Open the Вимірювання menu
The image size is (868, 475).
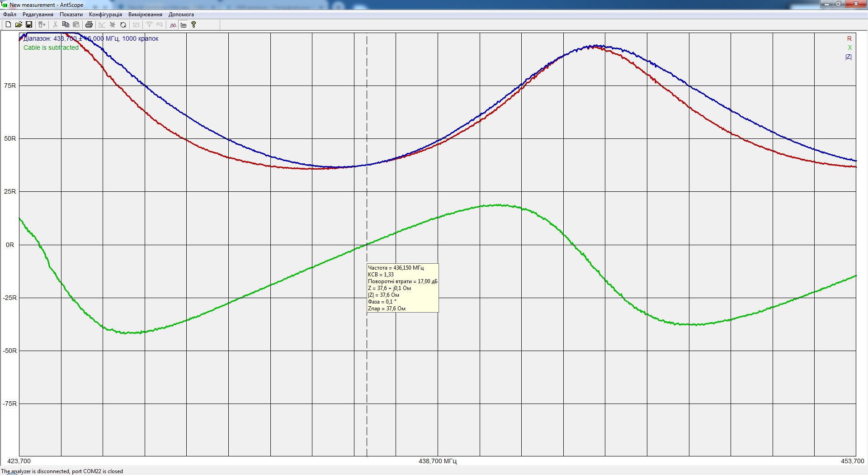pyautogui.click(x=145, y=14)
